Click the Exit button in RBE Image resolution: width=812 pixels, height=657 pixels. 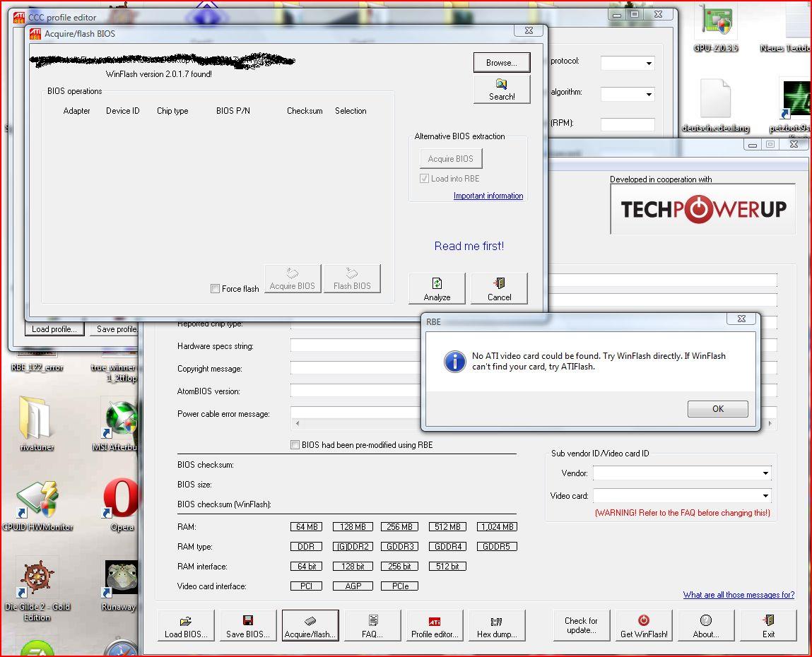coord(768,626)
